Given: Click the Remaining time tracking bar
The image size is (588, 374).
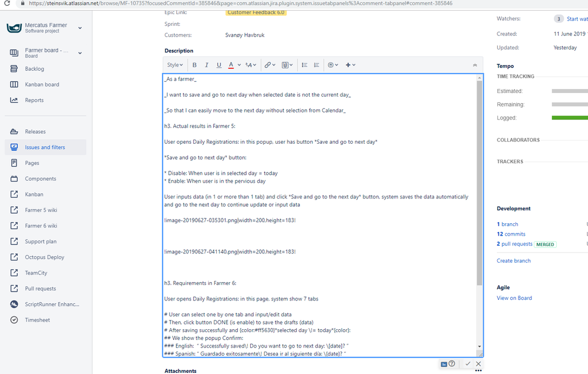Looking at the screenshot, I should [570, 105].
